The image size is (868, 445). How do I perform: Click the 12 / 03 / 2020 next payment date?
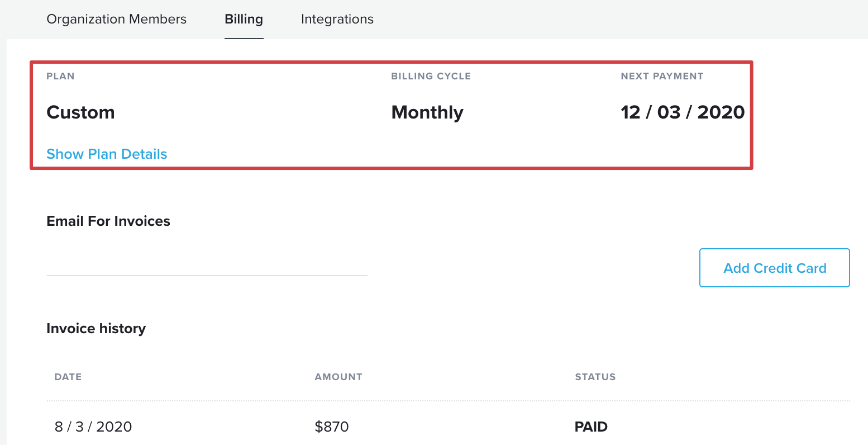click(683, 112)
